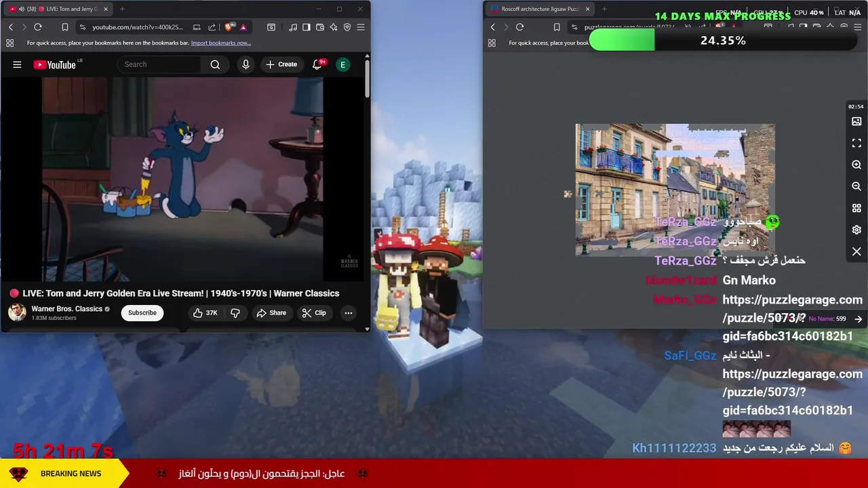Click the 14 days max progress bar

pos(723,41)
